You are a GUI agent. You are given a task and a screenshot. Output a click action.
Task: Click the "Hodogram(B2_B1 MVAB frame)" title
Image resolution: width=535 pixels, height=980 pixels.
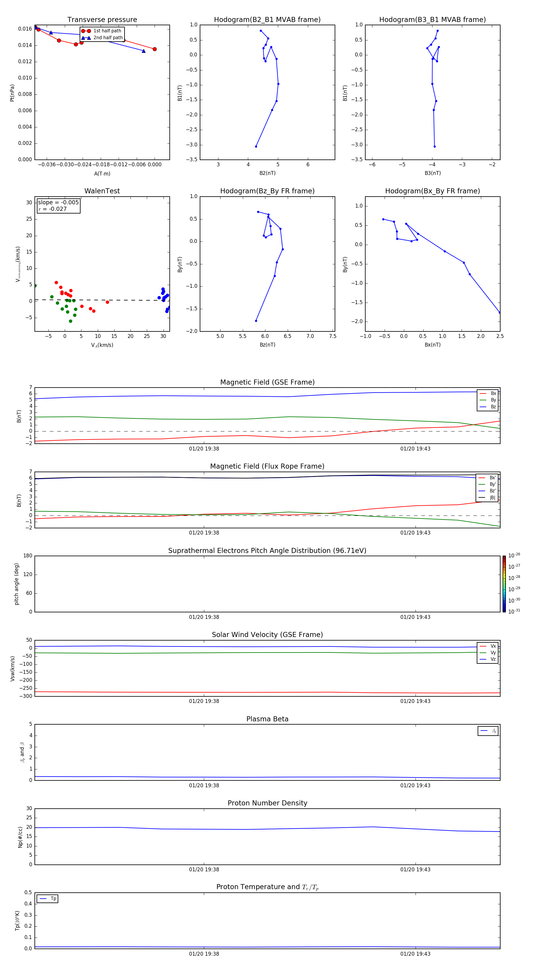click(267, 20)
